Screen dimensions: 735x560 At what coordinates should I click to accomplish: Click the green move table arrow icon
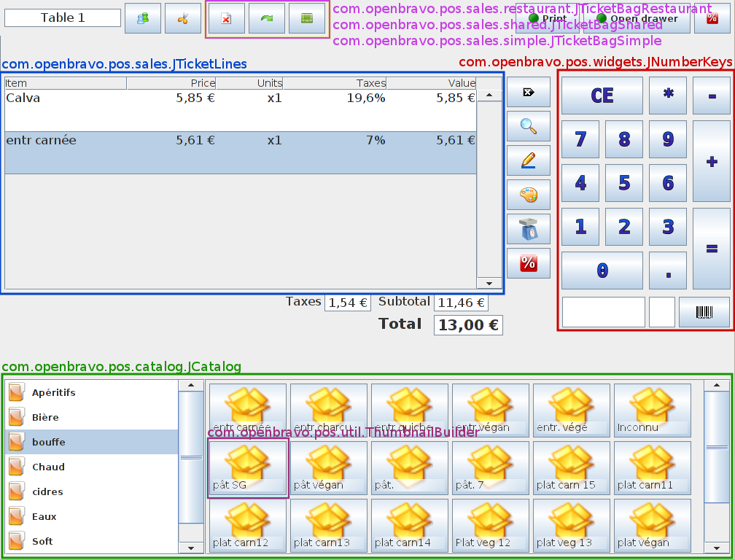[x=267, y=18]
